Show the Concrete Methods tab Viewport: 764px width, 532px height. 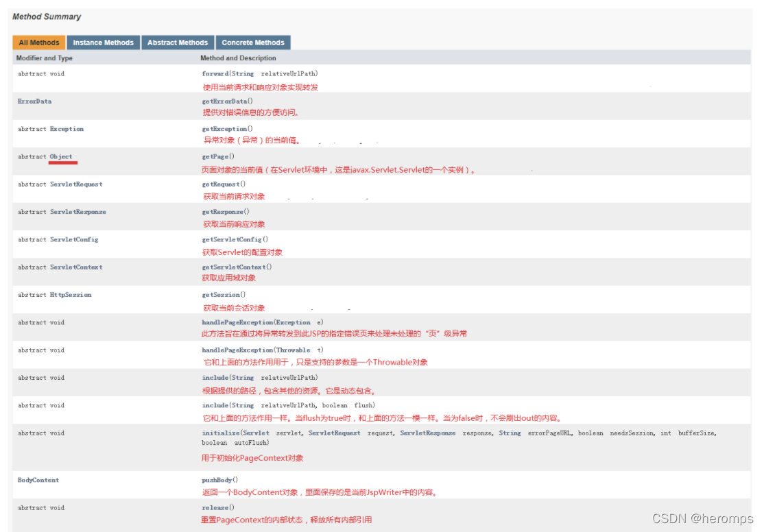click(x=253, y=43)
